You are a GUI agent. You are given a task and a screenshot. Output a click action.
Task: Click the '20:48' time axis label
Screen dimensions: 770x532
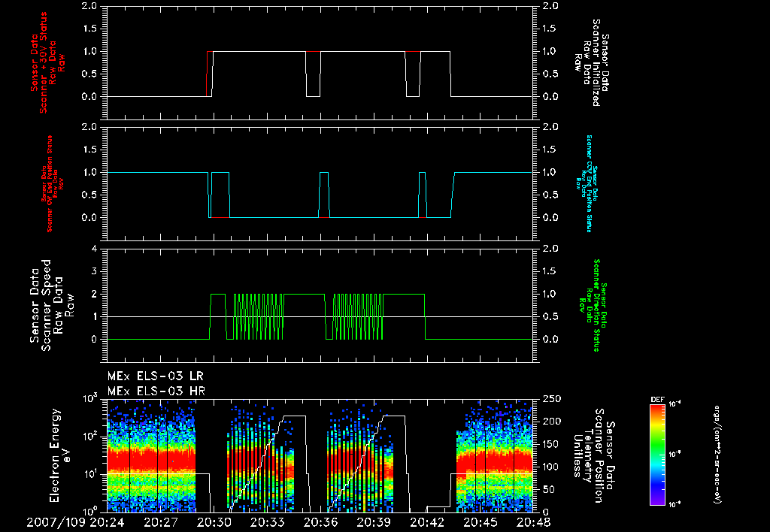click(533, 522)
